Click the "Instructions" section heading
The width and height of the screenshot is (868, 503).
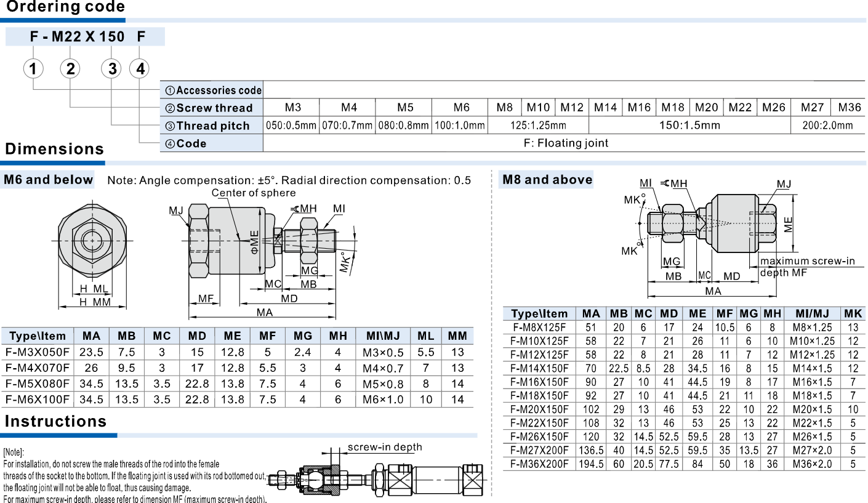pos(55,422)
